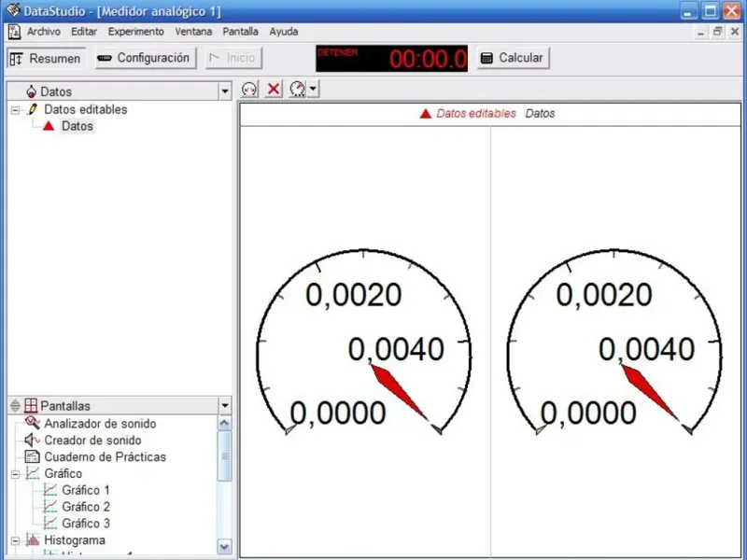The width and height of the screenshot is (747, 560).
Task: Click the left meter 0,0000 label
Action: 338,413
